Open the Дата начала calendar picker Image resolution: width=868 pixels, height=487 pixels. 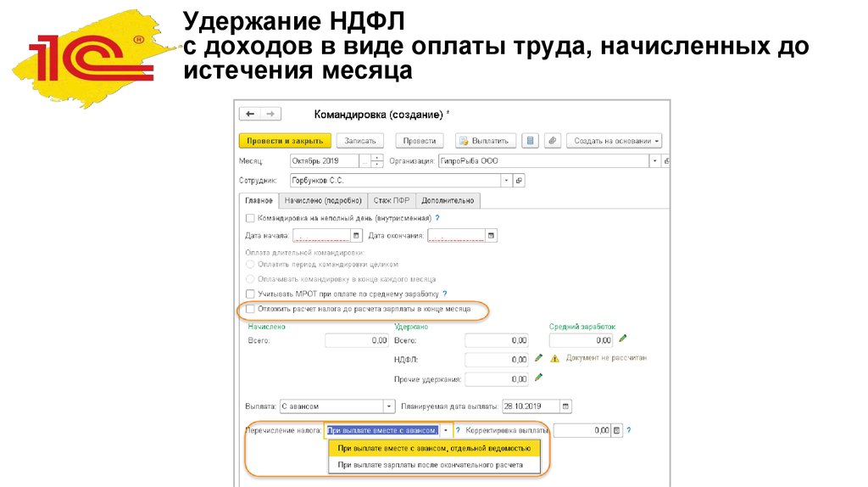pyautogui.click(x=356, y=236)
